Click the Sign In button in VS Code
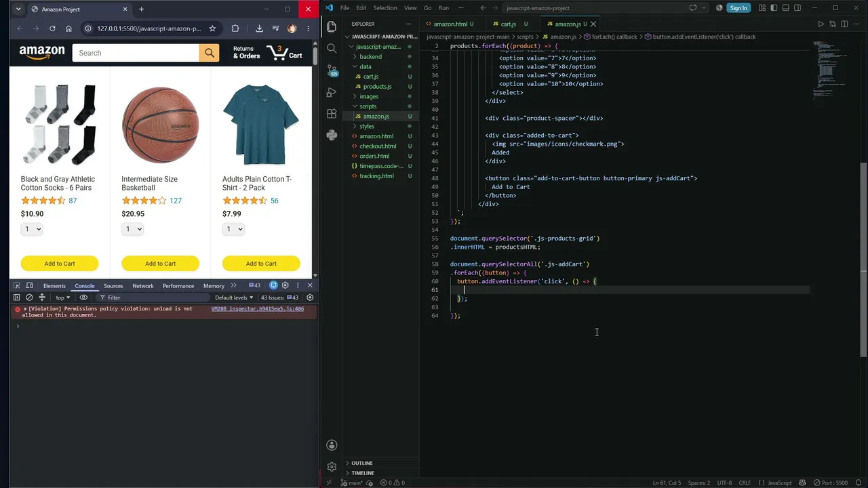The image size is (868, 488). [738, 8]
